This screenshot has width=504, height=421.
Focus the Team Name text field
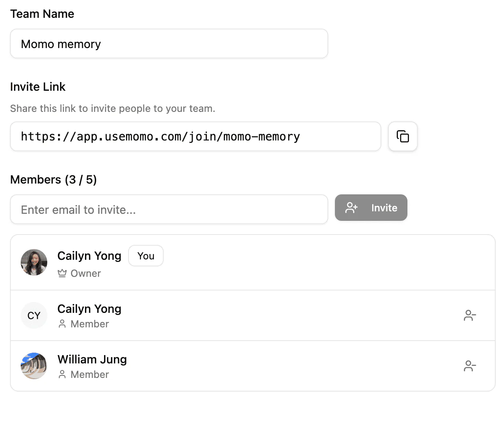coord(169,44)
